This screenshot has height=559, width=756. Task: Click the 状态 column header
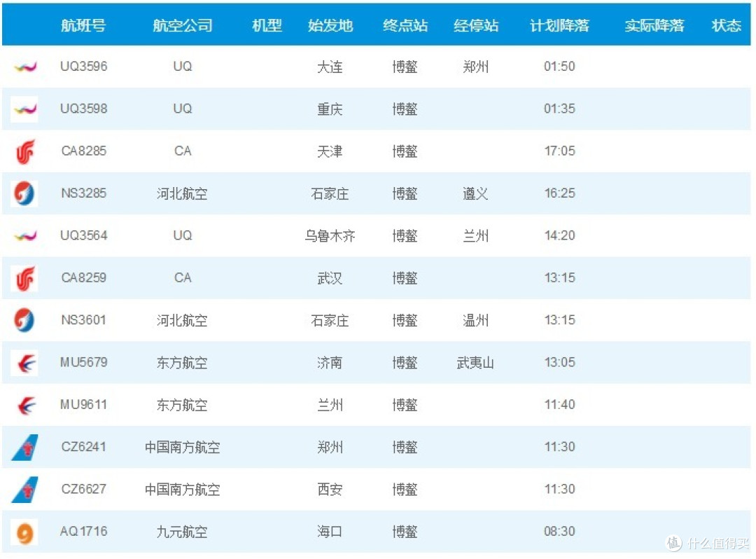[726, 25]
